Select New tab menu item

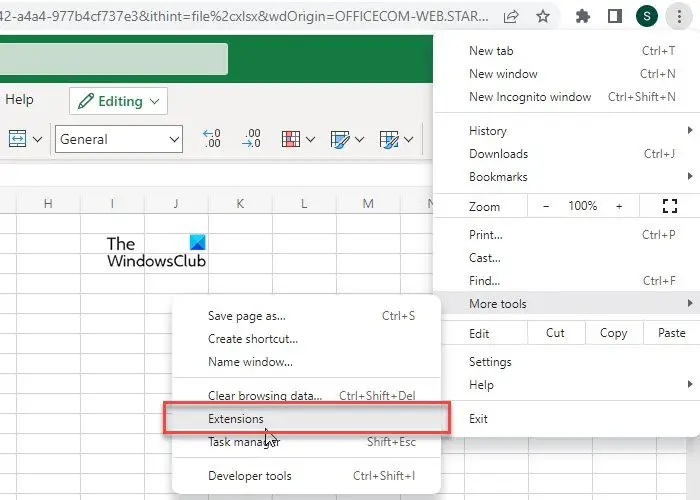pos(567,51)
